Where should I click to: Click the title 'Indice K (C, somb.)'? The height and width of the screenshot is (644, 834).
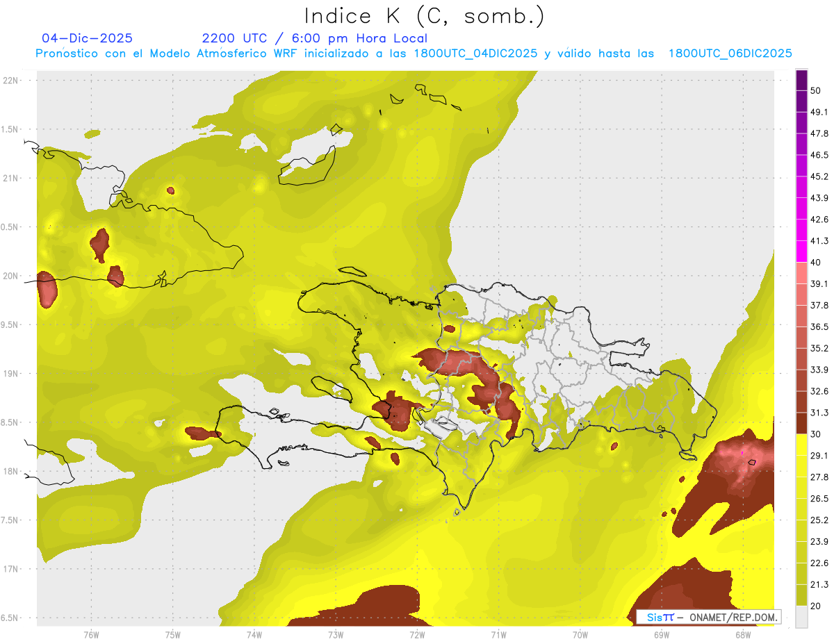(x=424, y=17)
